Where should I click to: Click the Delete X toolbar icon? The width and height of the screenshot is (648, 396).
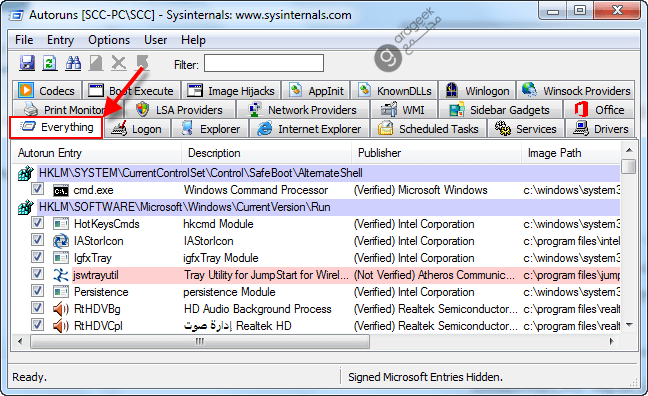coord(119,63)
